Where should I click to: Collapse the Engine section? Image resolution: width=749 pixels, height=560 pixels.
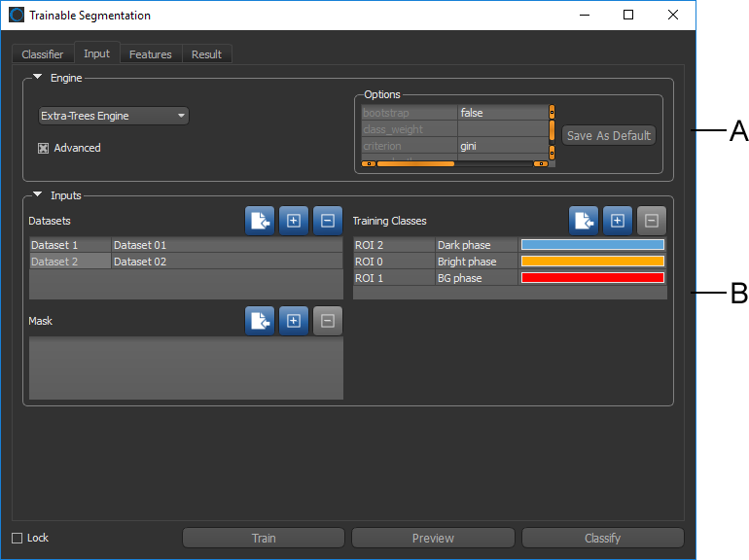(38, 78)
